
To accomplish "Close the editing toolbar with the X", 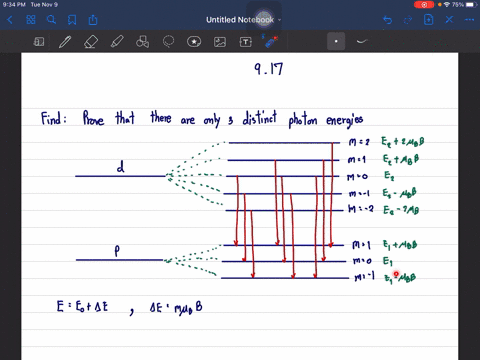I will click(x=449, y=20).
